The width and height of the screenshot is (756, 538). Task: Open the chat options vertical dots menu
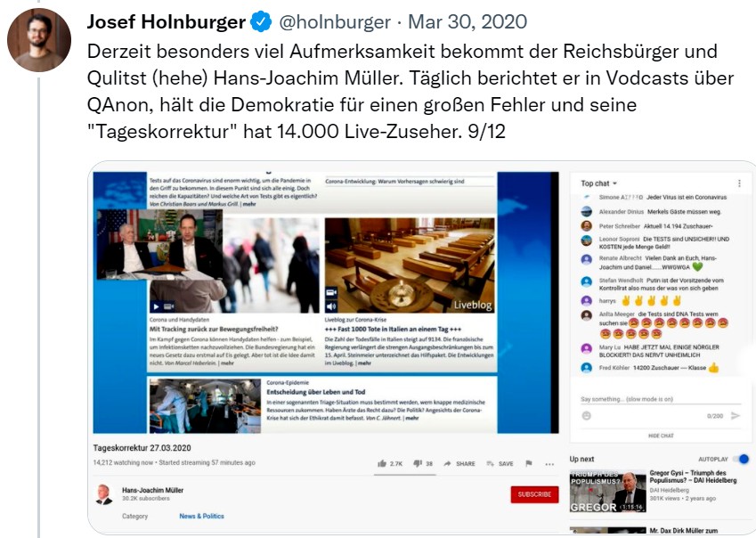tap(739, 183)
